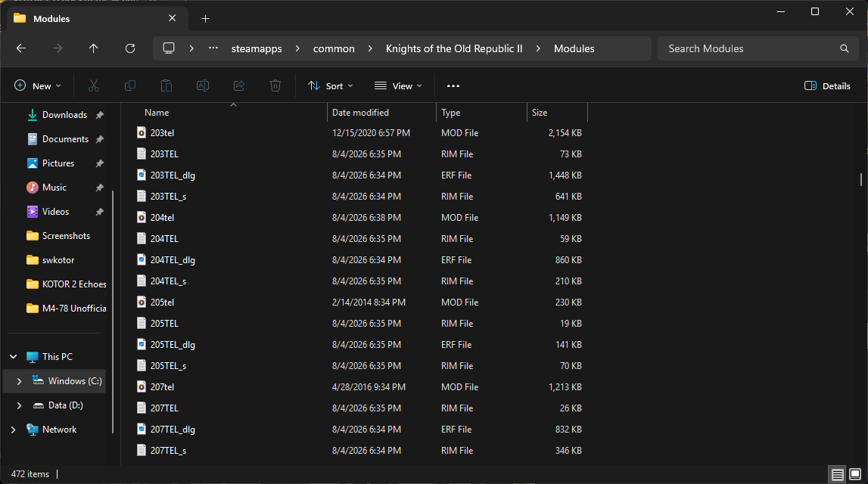This screenshot has width=868, height=484.
Task: Open Videos in quick access
Action: tap(55, 212)
